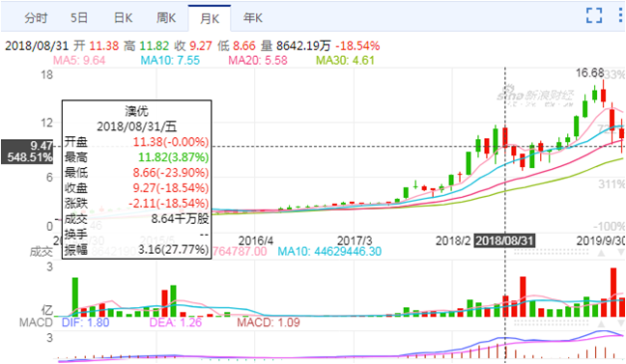Switch to the 5日 tab
626x364 pixels.
(79, 18)
